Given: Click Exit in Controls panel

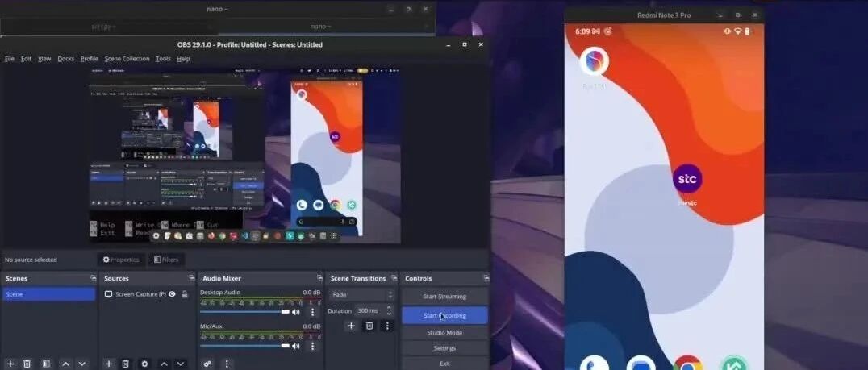Looking at the screenshot, I should pos(444,364).
